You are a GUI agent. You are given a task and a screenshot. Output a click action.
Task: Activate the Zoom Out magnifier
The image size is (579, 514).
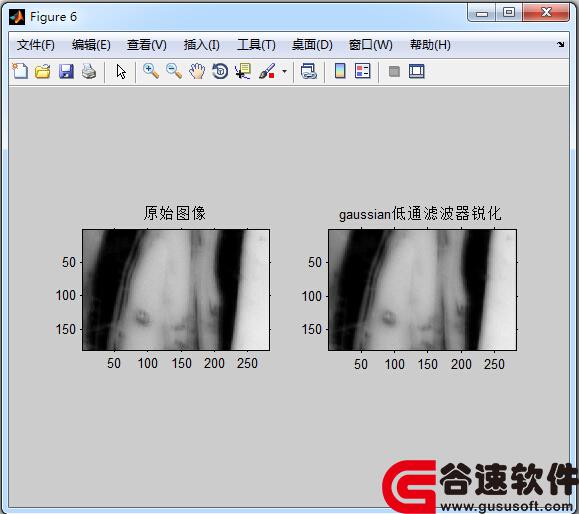(x=174, y=71)
